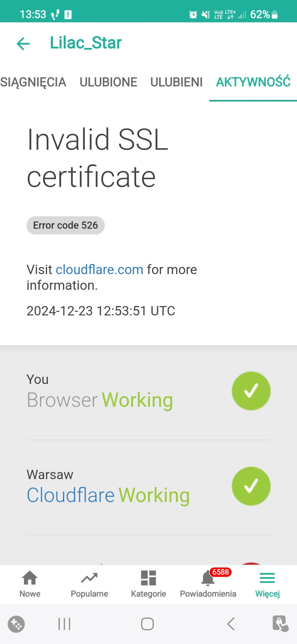This screenshot has width=297, height=644.
Task: Open the Powiadomienia bell icon
Action: (208, 578)
